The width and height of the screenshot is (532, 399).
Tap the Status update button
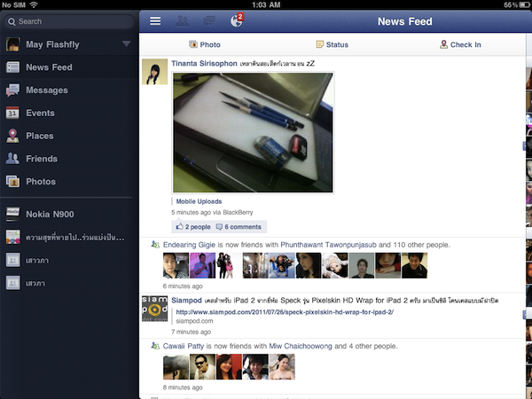(332, 44)
